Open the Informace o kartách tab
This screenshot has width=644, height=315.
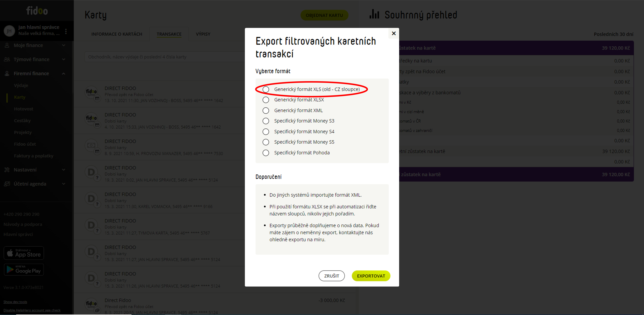[x=117, y=34]
